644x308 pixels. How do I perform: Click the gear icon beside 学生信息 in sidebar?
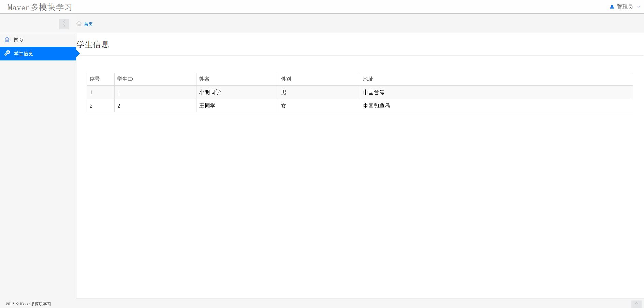pos(6,53)
